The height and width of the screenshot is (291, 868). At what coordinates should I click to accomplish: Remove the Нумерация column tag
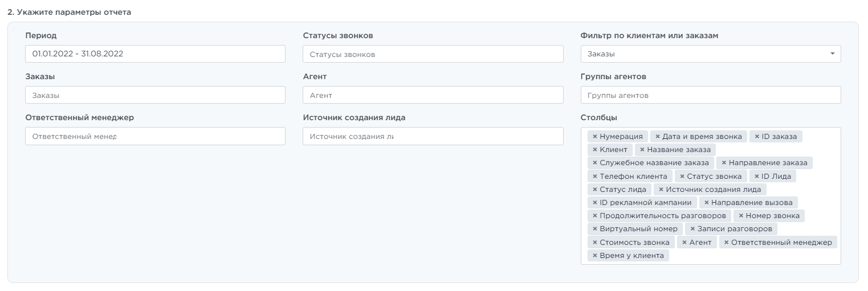point(595,137)
